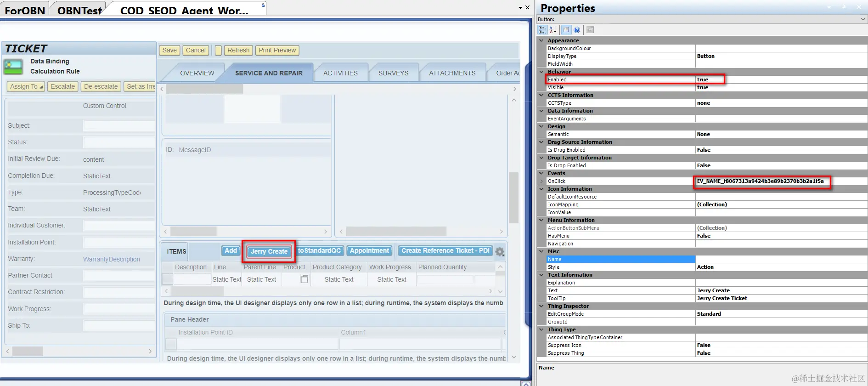Open the ATTACHMENTS tab

(x=452, y=73)
